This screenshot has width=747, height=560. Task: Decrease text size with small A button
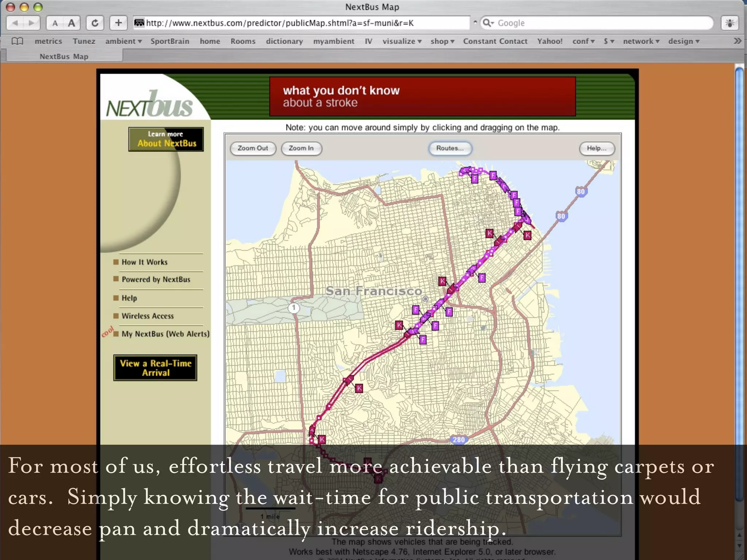(x=55, y=23)
